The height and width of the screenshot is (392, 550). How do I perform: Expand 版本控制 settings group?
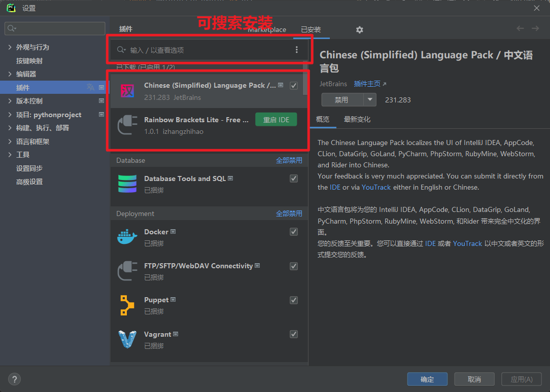pyautogui.click(x=10, y=101)
